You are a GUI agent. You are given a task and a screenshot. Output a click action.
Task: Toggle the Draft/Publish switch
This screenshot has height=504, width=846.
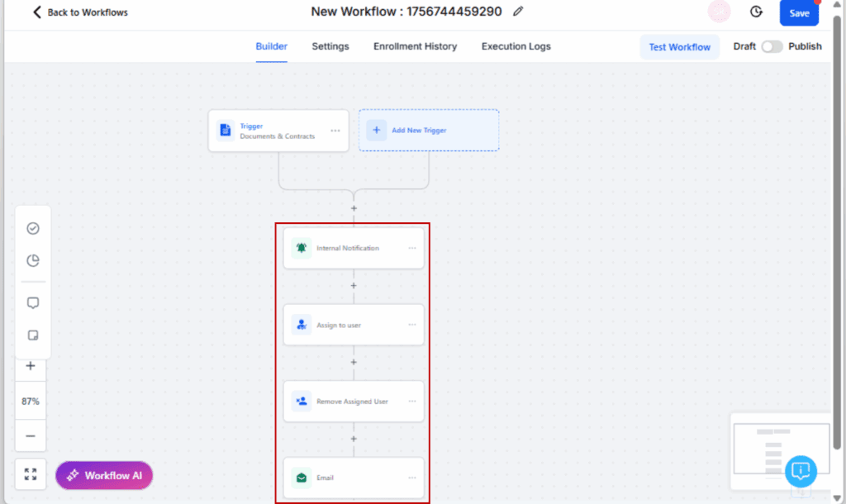tap(772, 46)
